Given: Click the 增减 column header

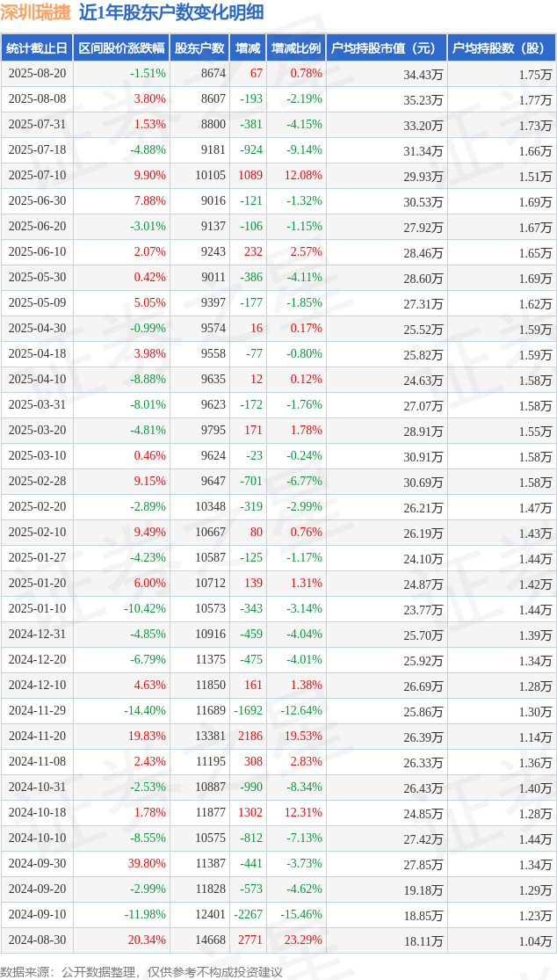Looking at the screenshot, I should coord(248,48).
